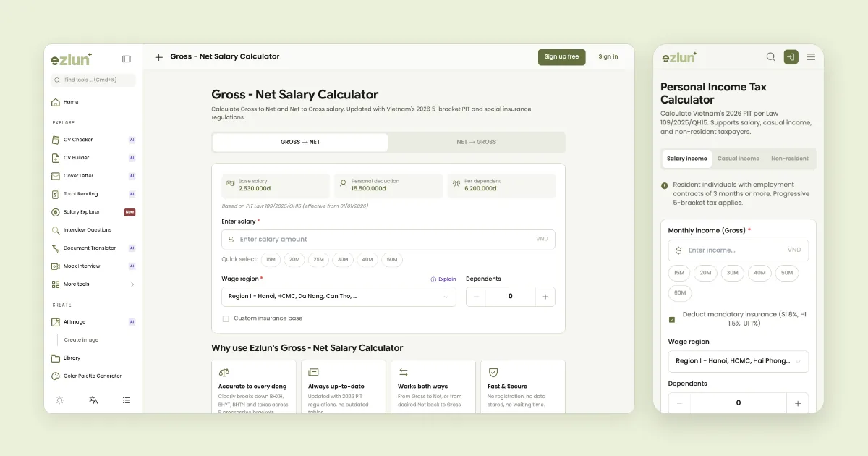Click the search icon in mobile header
868x456 pixels.
pyautogui.click(x=771, y=57)
